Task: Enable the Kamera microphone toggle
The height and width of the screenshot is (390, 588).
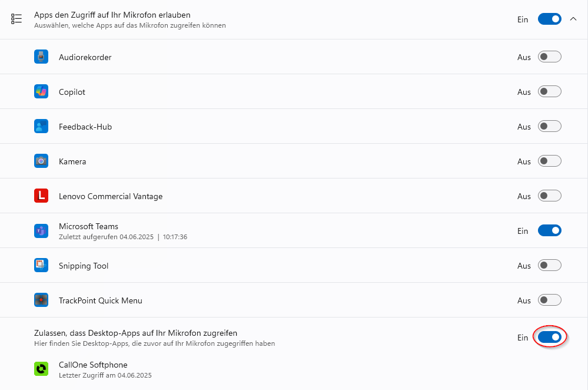Action: click(549, 161)
